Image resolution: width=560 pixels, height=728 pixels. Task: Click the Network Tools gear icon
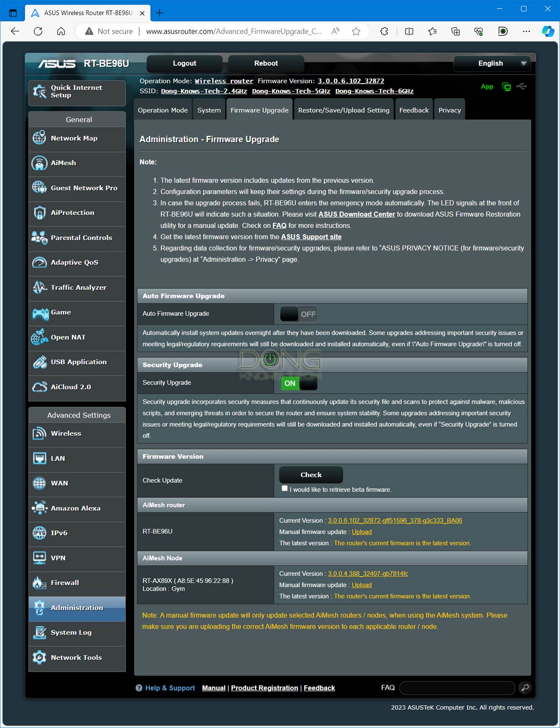tap(39, 657)
